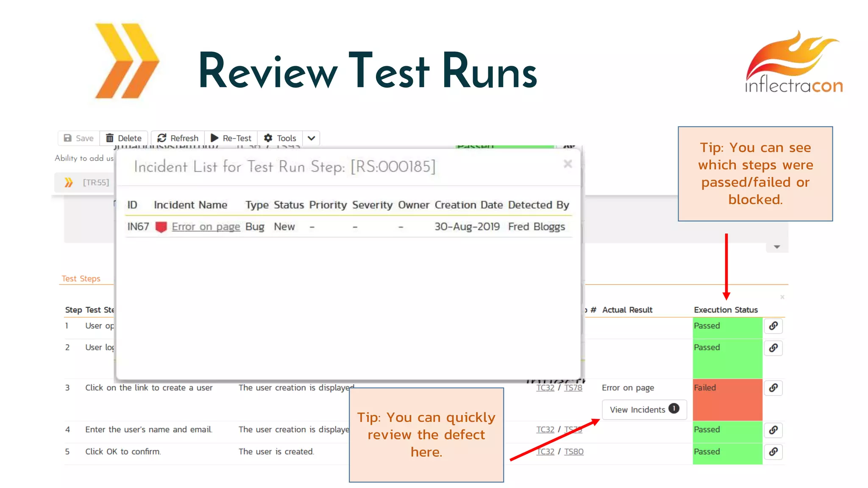Open the TS78 test step link

(573, 388)
